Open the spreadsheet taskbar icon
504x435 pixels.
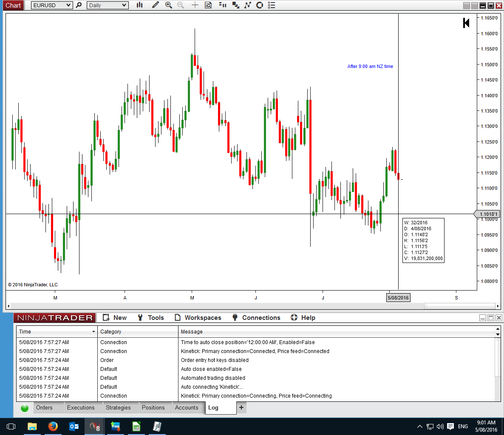(136, 427)
